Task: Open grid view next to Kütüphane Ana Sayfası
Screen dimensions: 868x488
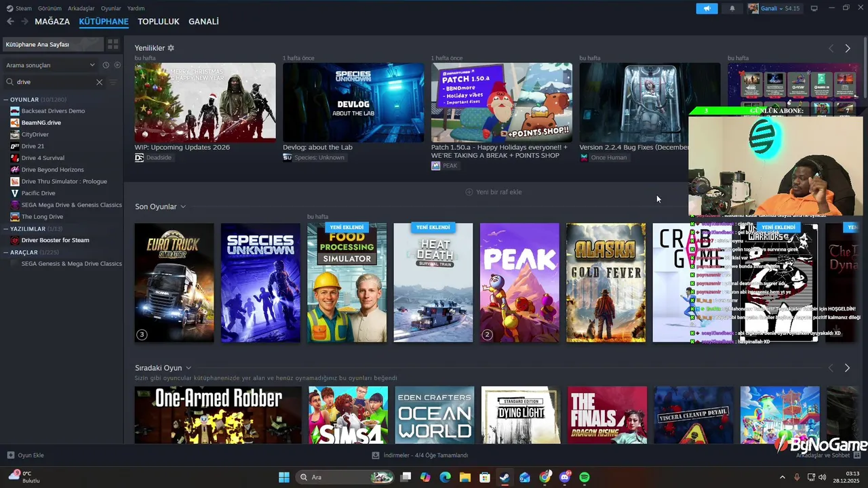Action: pyautogui.click(x=113, y=44)
